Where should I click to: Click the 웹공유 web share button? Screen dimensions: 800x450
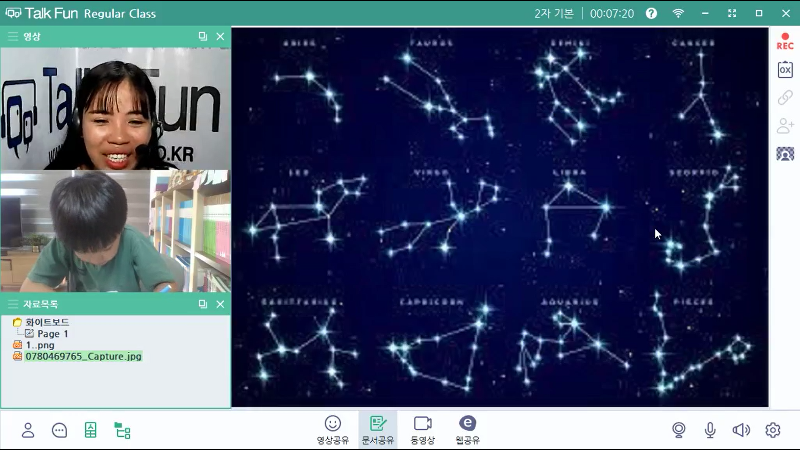point(467,429)
